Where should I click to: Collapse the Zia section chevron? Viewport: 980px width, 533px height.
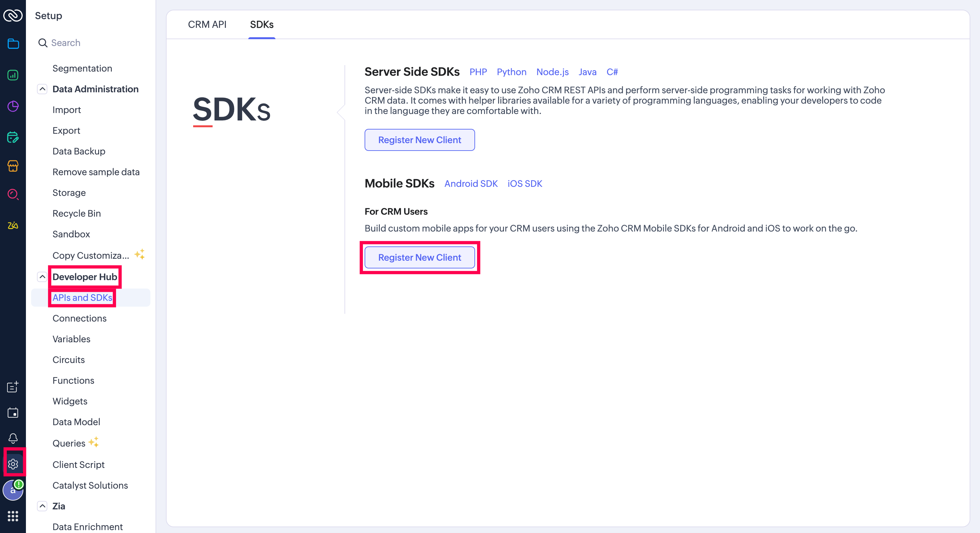click(42, 506)
